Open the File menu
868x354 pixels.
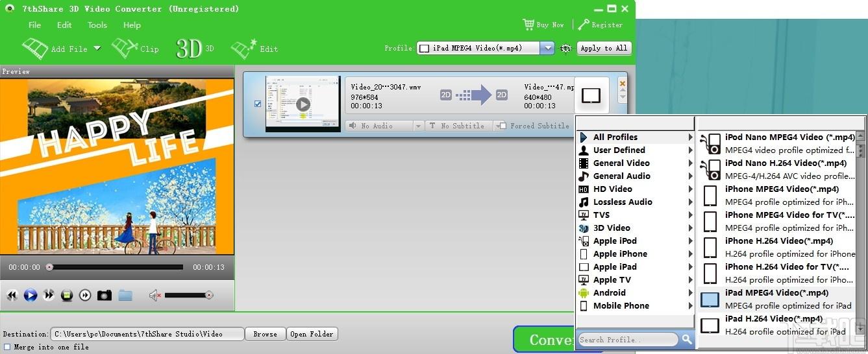[34, 25]
